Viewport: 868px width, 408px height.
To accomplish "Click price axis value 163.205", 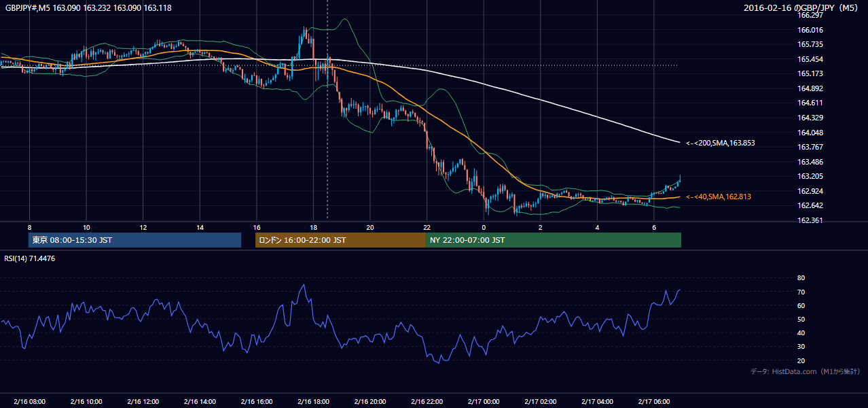I will pos(810,176).
